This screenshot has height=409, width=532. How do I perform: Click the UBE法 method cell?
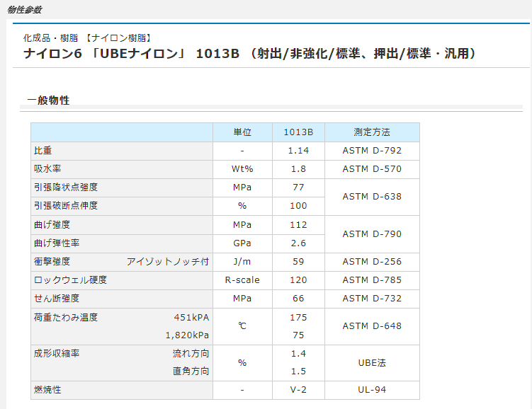pos(372,363)
